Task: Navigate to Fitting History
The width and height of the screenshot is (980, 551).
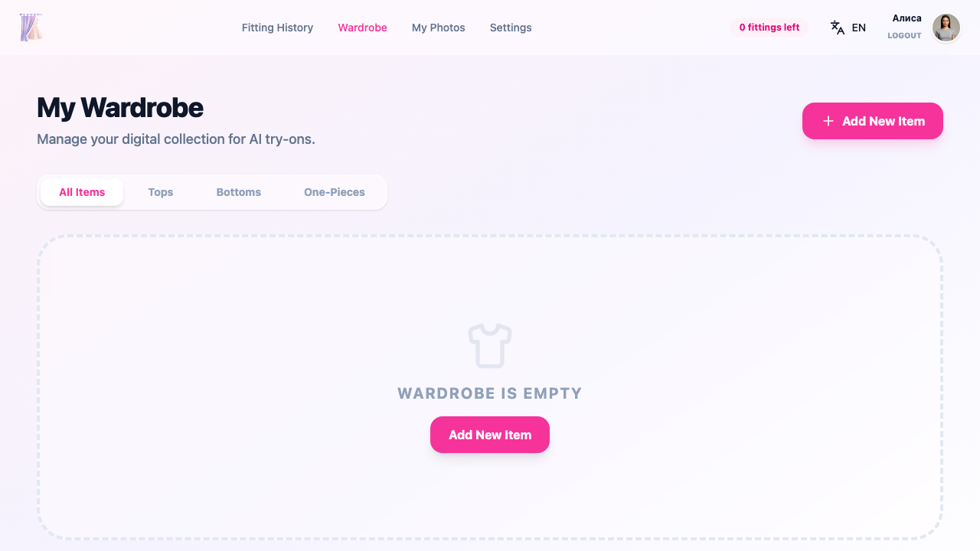Action: [x=277, y=28]
